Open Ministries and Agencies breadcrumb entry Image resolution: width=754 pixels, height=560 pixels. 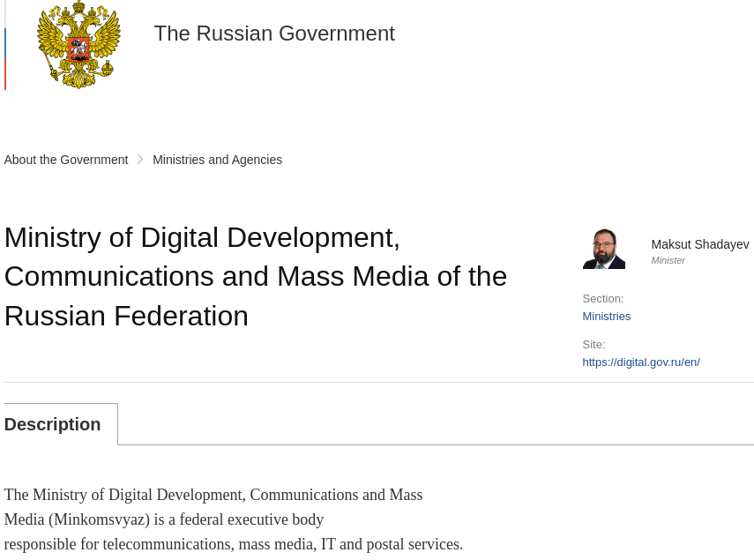point(217,160)
